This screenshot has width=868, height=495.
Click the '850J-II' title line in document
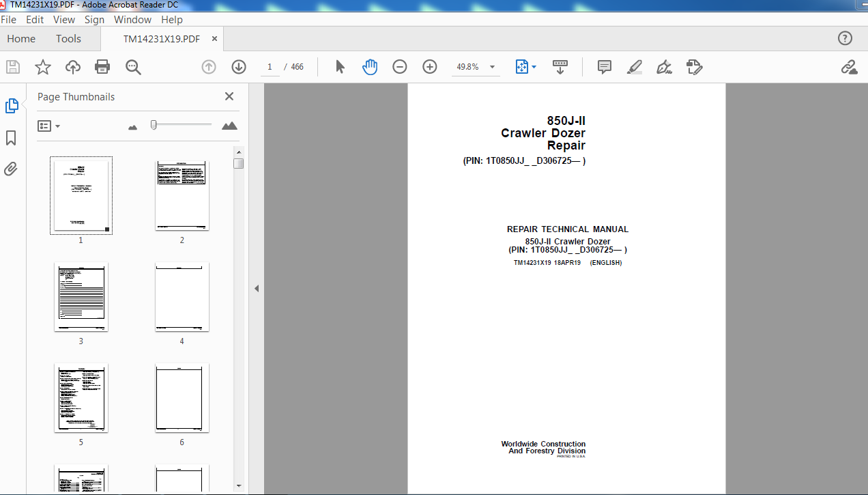[566, 122]
